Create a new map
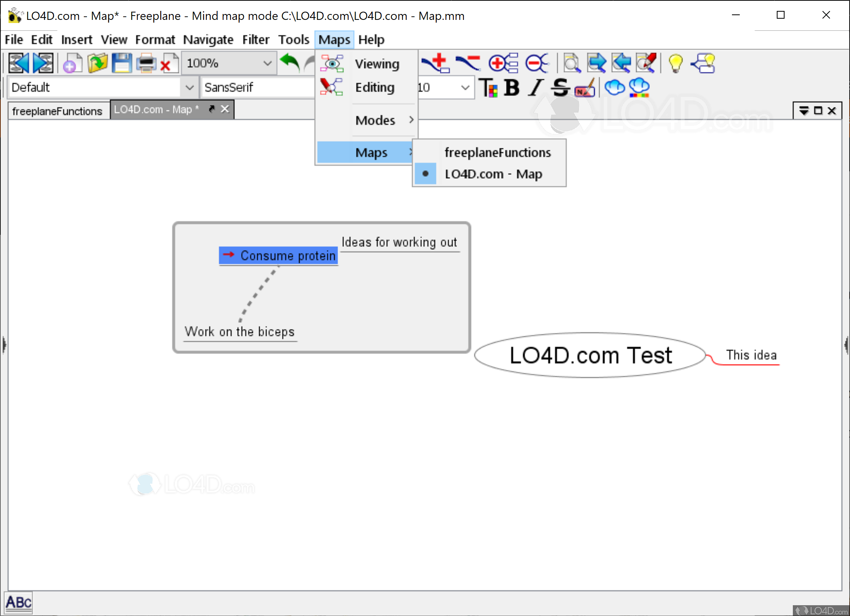The image size is (850, 616). point(72,63)
